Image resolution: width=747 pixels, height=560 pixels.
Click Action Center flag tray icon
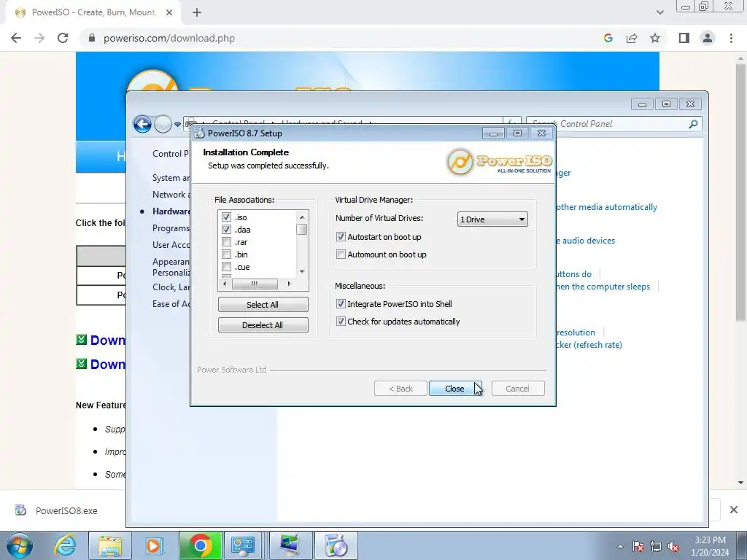tap(638, 547)
